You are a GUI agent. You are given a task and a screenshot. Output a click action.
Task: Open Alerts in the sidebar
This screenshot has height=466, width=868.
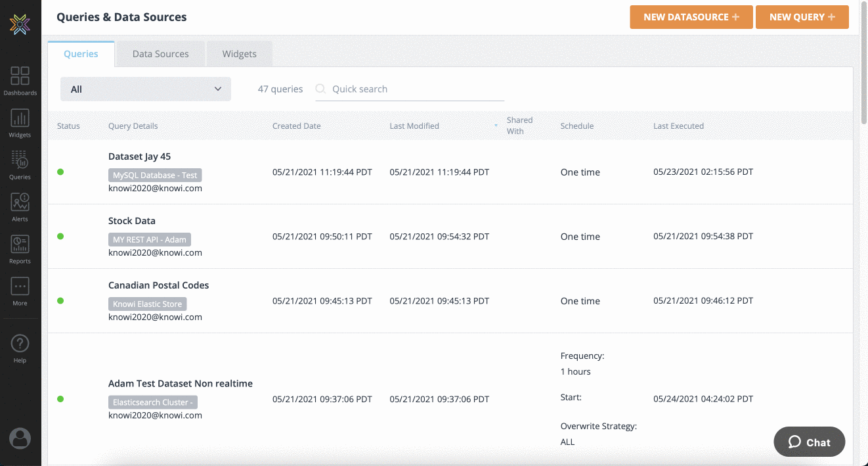click(x=20, y=207)
